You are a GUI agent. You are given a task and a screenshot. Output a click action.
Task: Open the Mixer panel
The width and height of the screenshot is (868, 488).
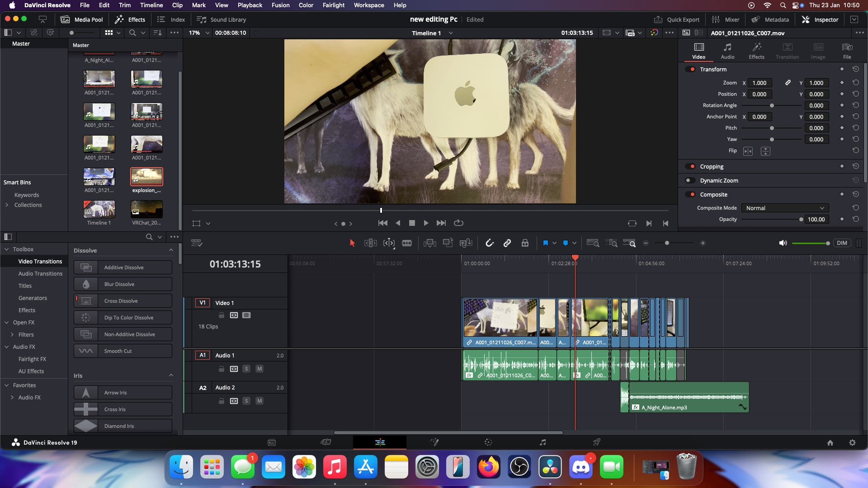(x=726, y=19)
